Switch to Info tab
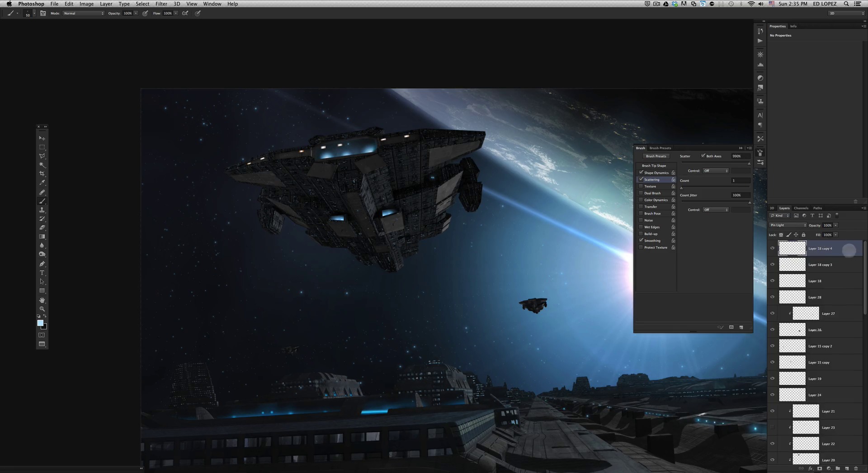Viewport: 868px width, 473px height. click(793, 26)
